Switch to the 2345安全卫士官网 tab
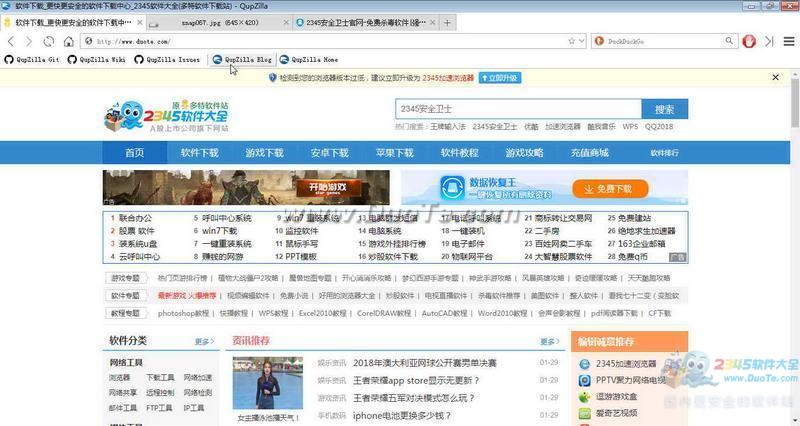This screenshot has height=426, width=800. pyautogui.click(x=366, y=23)
